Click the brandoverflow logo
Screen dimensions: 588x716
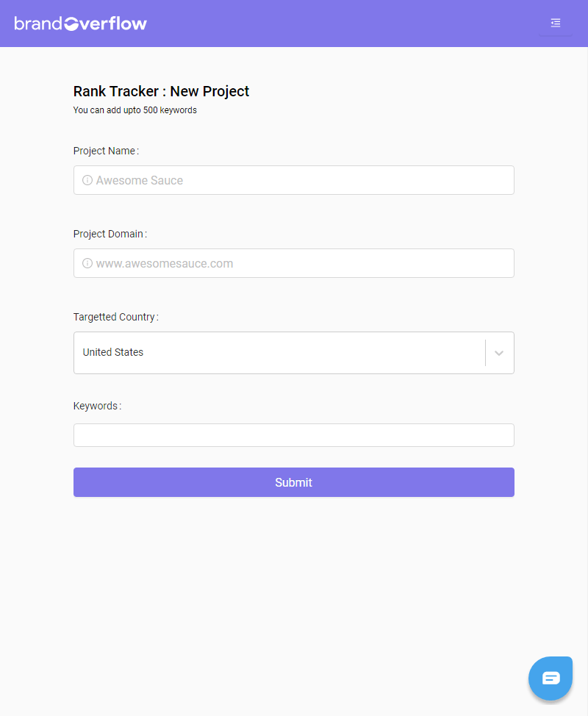(x=80, y=24)
